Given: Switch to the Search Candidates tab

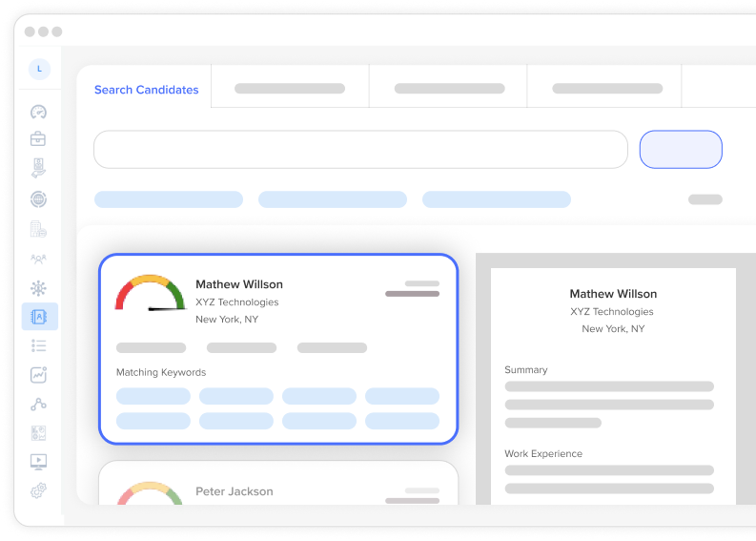Looking at the screenshot, I should coord(147,90).
